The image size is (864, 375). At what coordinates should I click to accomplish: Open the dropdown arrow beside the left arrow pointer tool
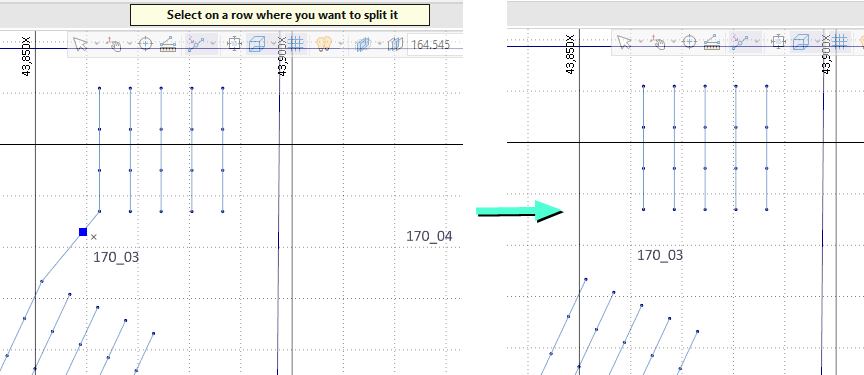(96, 44)
